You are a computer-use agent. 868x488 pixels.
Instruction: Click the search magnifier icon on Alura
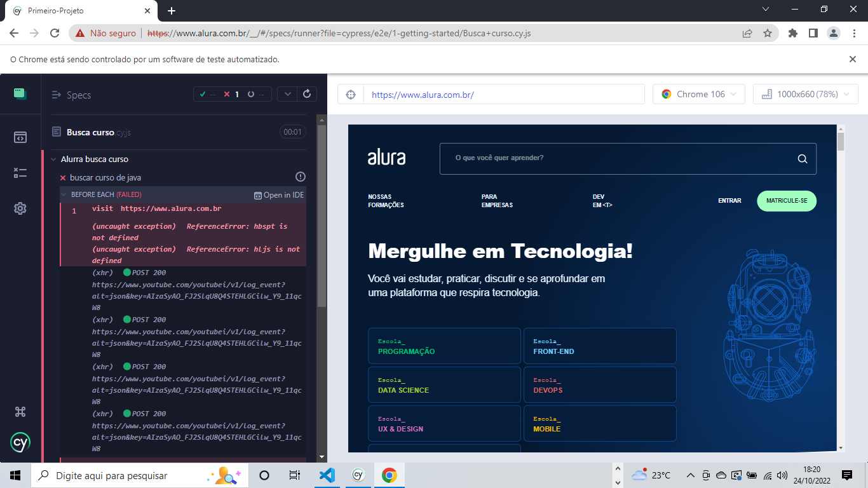click(803, 159)
